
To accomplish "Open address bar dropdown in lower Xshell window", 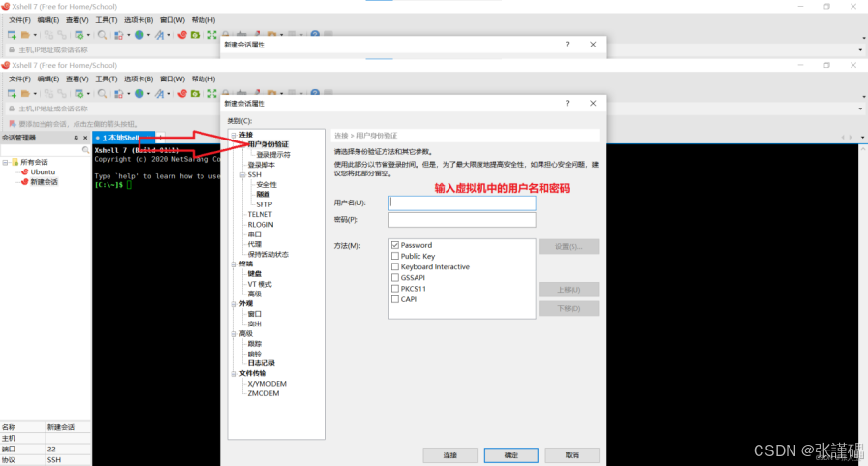I will click(x=860, y=109).
